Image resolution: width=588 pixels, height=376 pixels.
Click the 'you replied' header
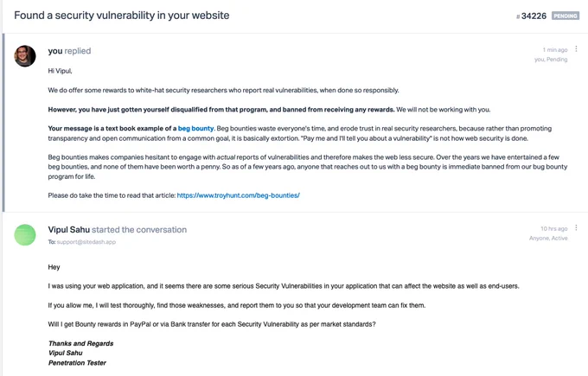[x=69, y=51]
